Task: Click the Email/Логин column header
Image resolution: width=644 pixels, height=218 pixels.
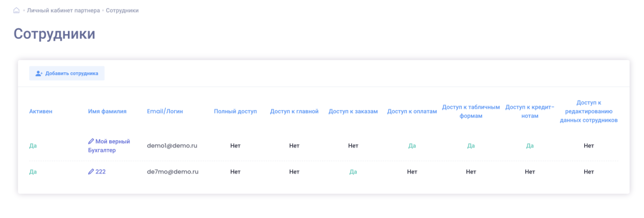Action: pyautogui.click(x=165, y=112)
